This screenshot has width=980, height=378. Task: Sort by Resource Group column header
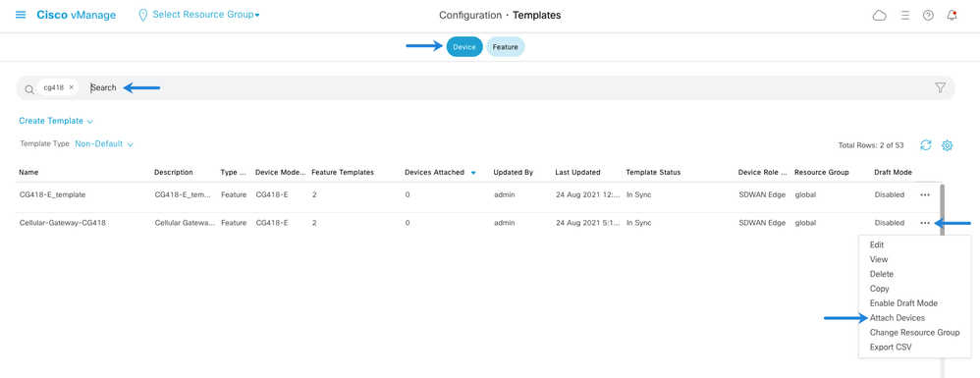(x=821, y=173)
